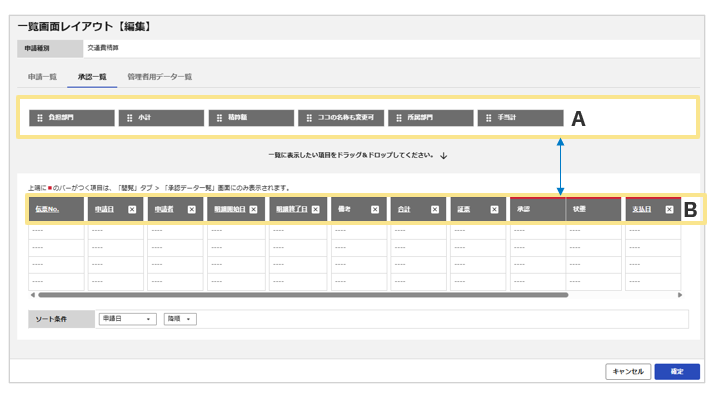
Task: Click the 伝票No. column header link
Action: coord(47,209)
